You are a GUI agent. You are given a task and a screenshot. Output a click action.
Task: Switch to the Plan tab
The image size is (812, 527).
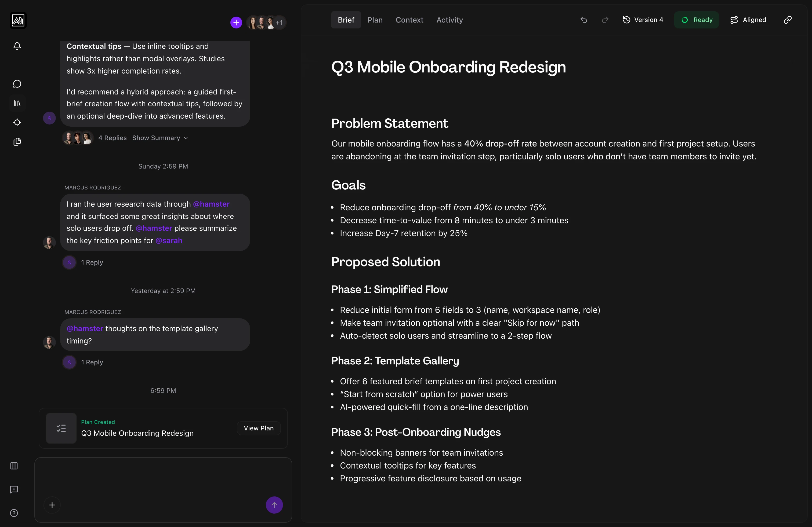pyautogui.click(x=375, y=20)
